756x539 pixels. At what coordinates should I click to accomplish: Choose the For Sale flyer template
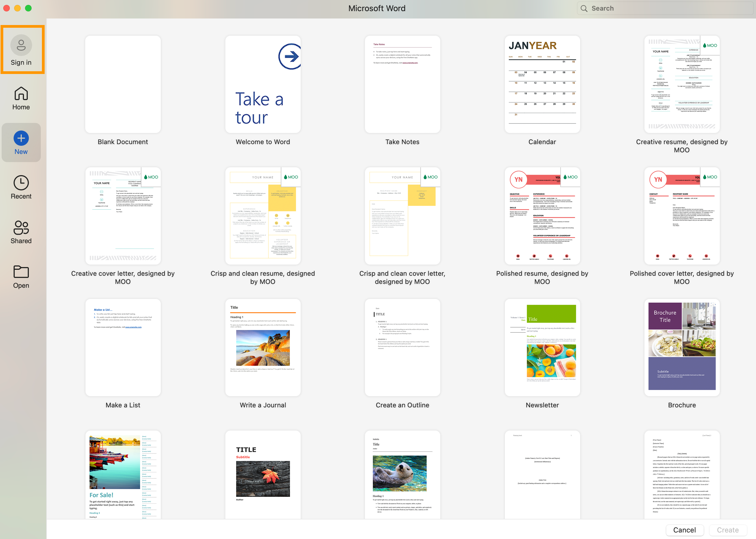[123, 475]
